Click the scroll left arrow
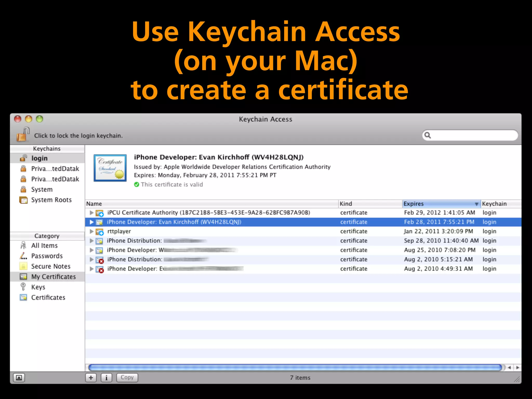532x399 pixels. tap(509, 367)
